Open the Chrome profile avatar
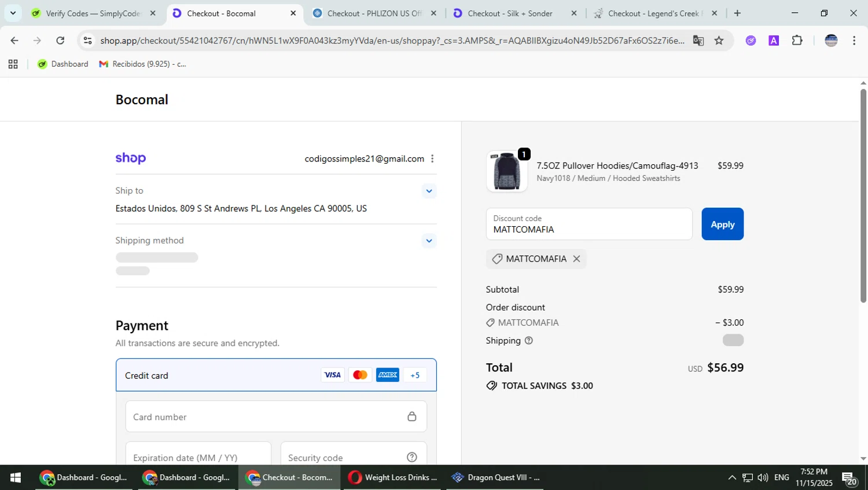 coord(831,40)
